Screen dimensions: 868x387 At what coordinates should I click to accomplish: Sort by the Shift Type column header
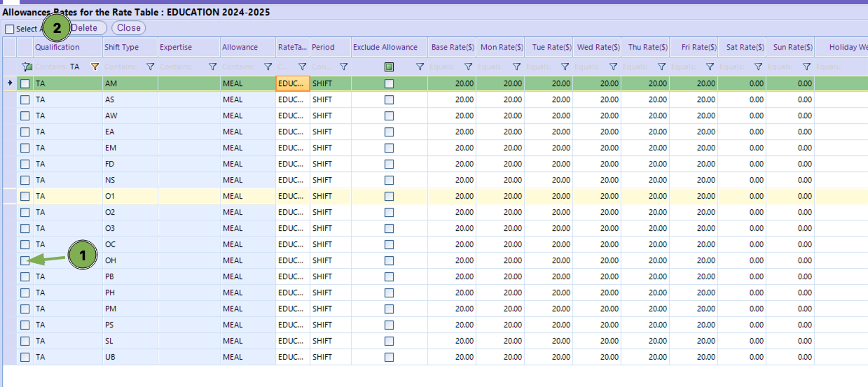point(121,48)
